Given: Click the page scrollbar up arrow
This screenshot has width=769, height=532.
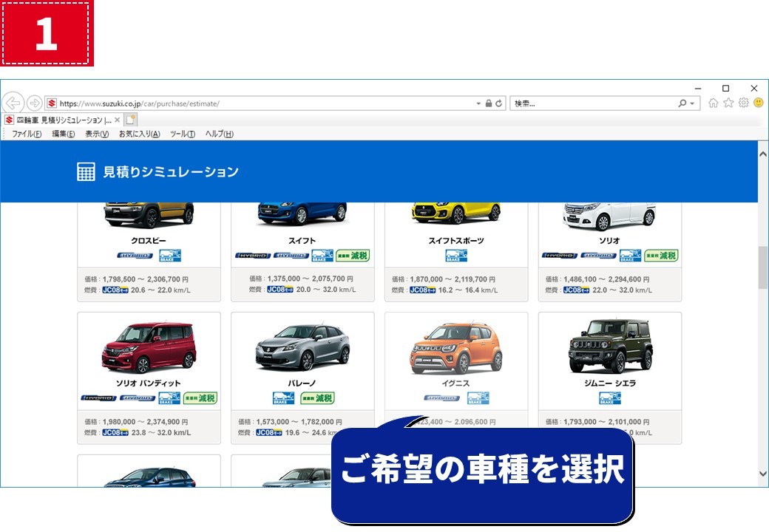Looking at the screenshot, I should tap(763, 154).
